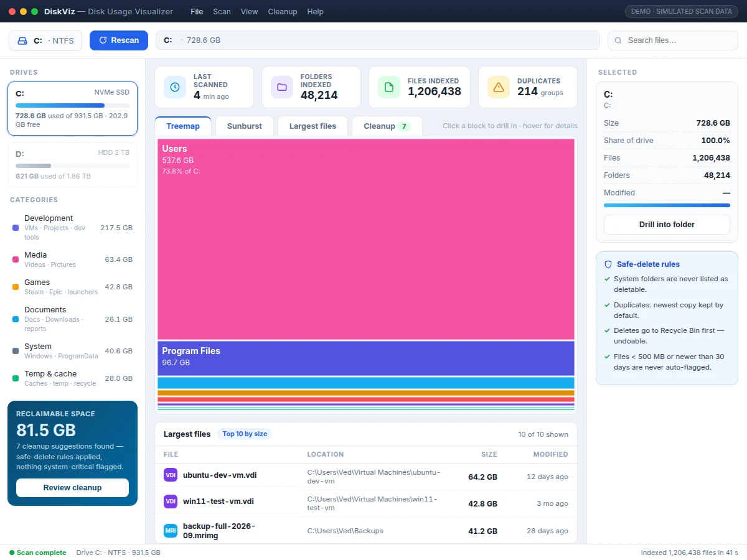
Task: Click the VDI icon for win11-test-vm.vdi
Action: [171, 501]
